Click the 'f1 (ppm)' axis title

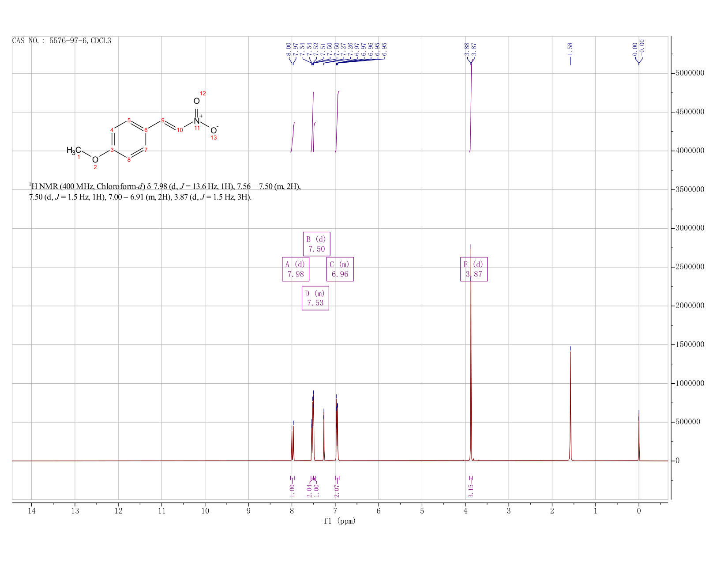coord(340,521)
